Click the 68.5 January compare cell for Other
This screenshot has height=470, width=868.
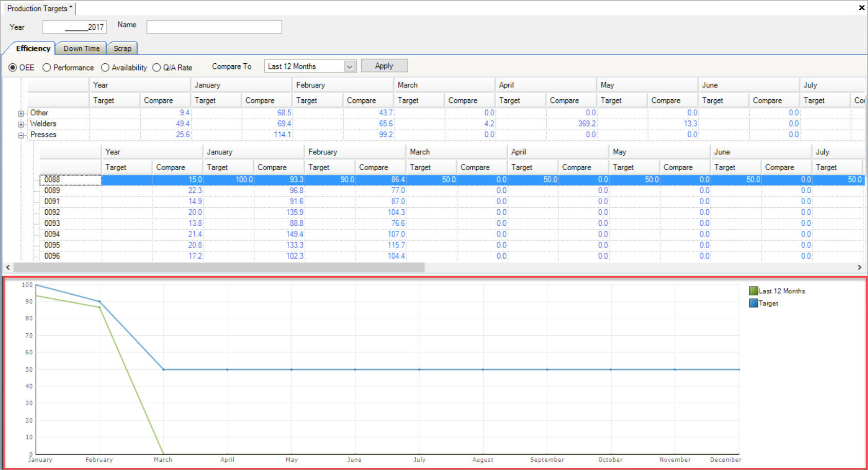click(267, 113)
